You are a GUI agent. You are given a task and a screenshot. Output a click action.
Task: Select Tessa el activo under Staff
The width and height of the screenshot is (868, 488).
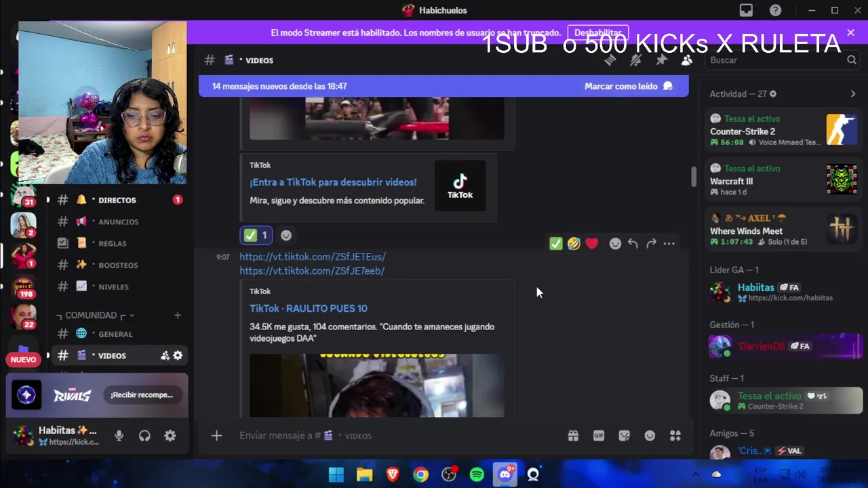click(783, 401)
